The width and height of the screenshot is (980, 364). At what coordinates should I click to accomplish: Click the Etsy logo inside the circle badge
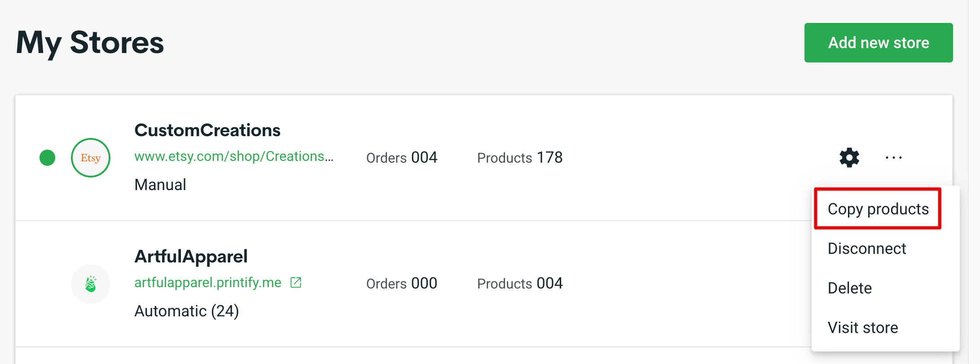[90, 158]
